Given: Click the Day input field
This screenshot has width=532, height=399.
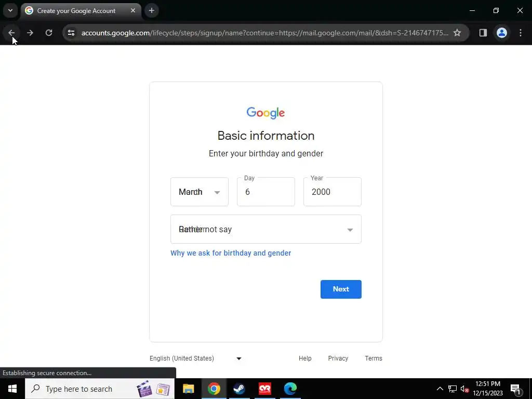Looking at the screenshot, I should click(x=266, y=192).
